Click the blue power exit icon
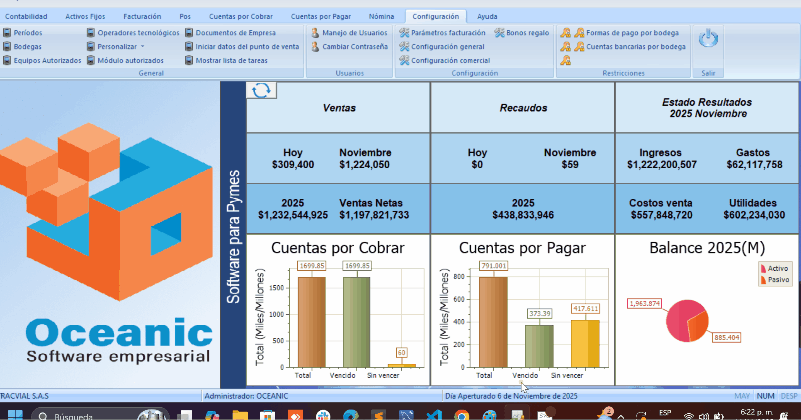801x420 pixels. 708,39
